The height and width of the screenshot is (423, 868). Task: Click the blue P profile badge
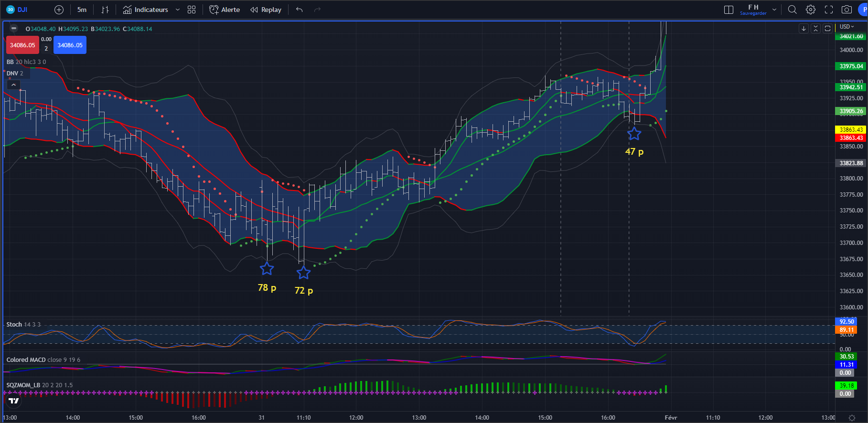(x=864, y=10)
